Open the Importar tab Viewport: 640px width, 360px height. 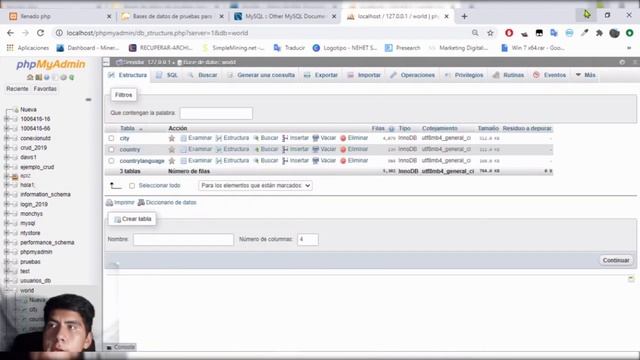364,75
